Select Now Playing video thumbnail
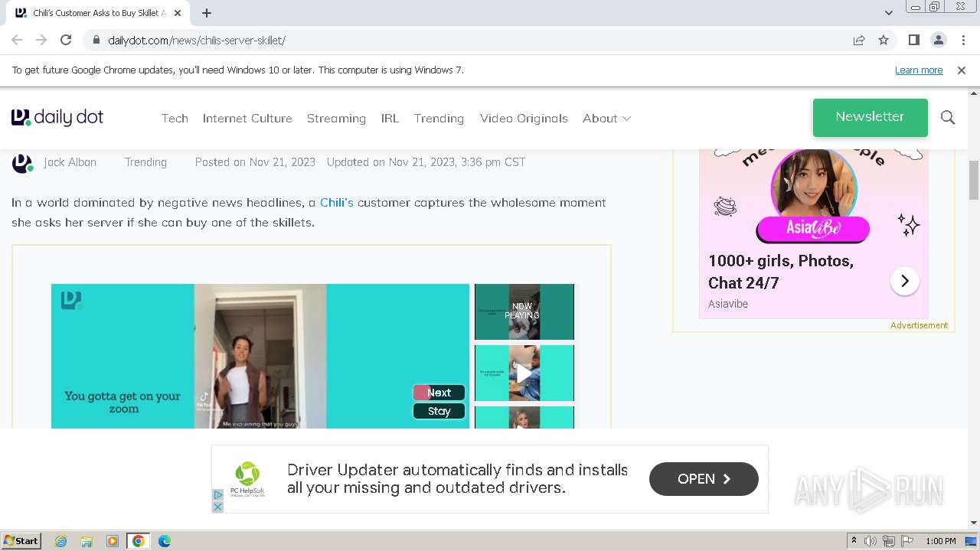The width and height of the screenshot is (980, 551). click(x=524, y=311)
